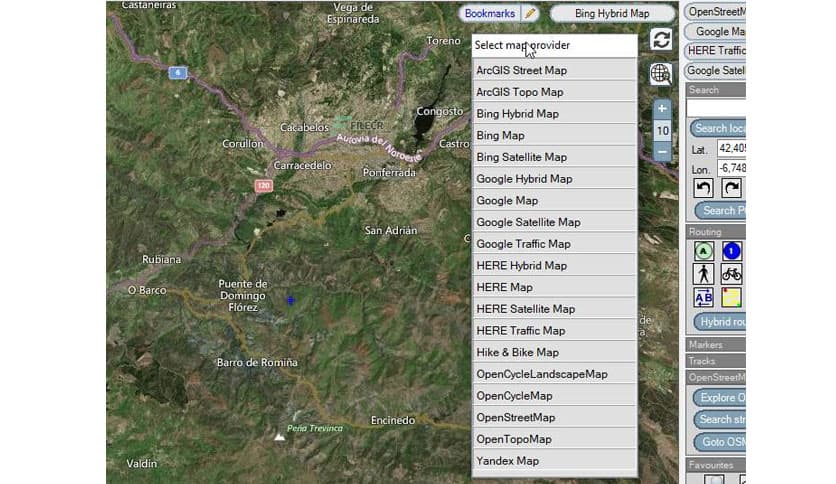Select Hike & Bike Map
836x484 pixels.
tap(554, 352)
